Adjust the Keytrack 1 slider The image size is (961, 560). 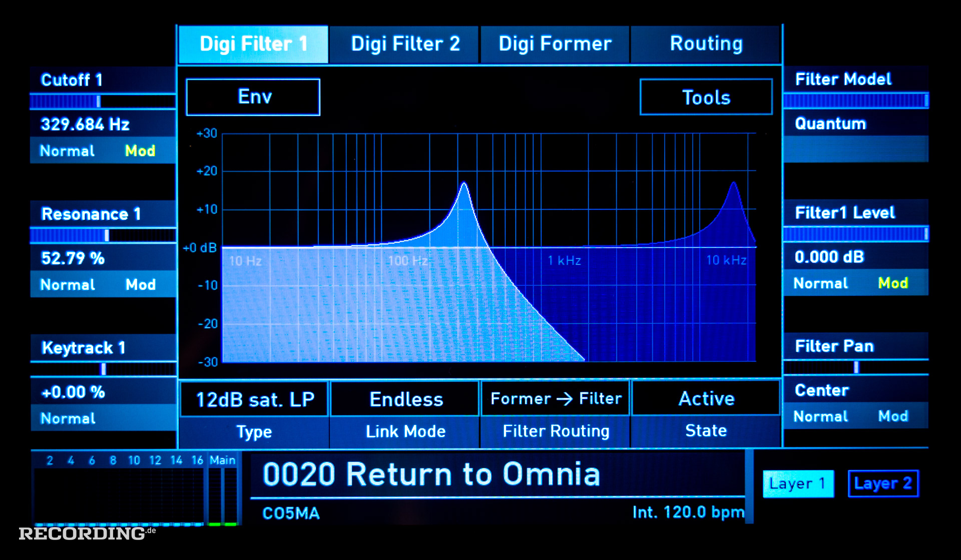coord(103,369)
